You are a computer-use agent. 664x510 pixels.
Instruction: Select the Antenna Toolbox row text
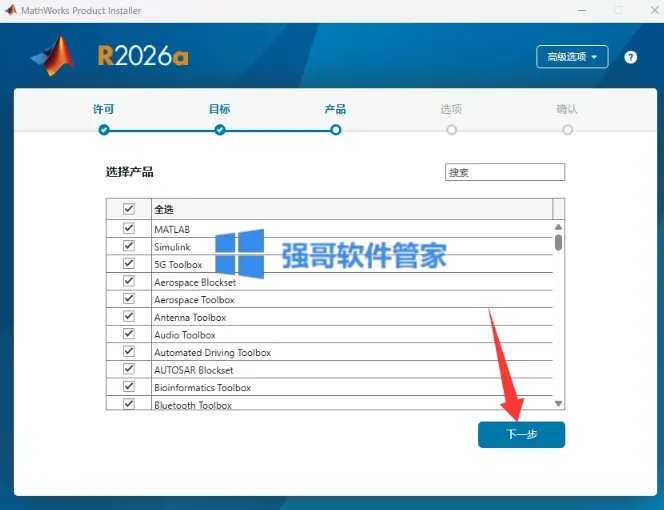[190, 318]
